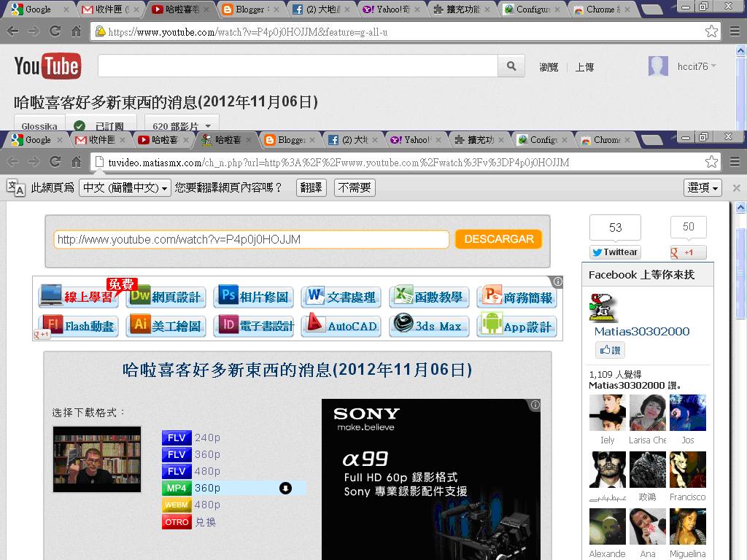This screenshot has height=560, width=747.
Task: Switch to Yahoo! tab in front window
Action: (417, 139)
